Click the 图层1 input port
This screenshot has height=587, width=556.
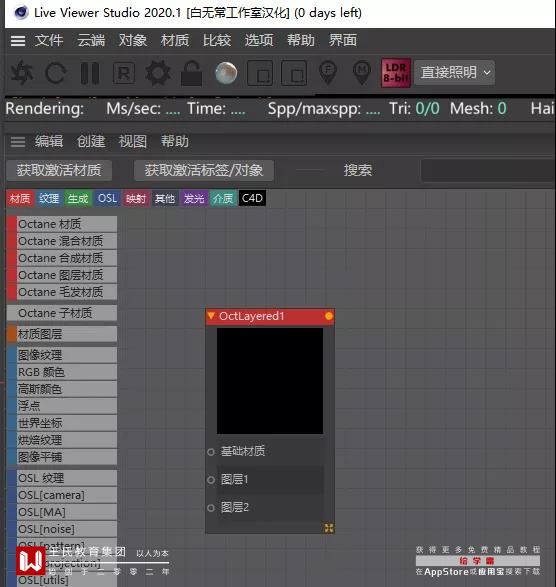tap(211, 480)
